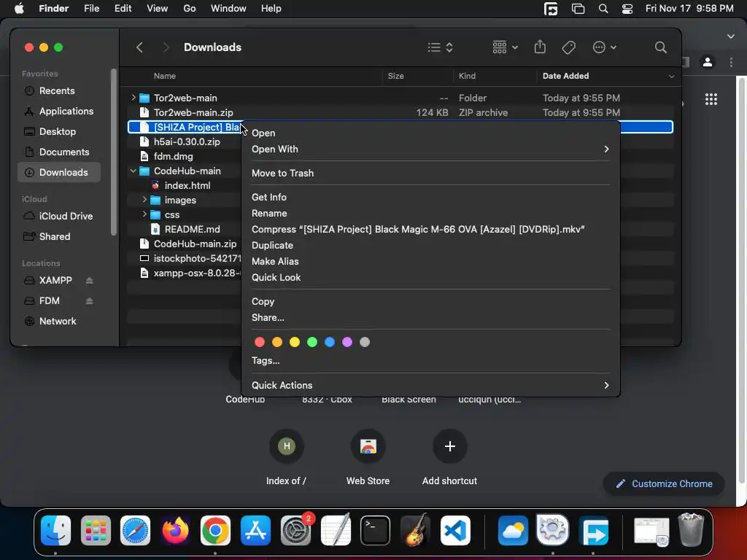Apply the red tag color
The height and width of the screenshot is (560, 747).
[260, 343]
